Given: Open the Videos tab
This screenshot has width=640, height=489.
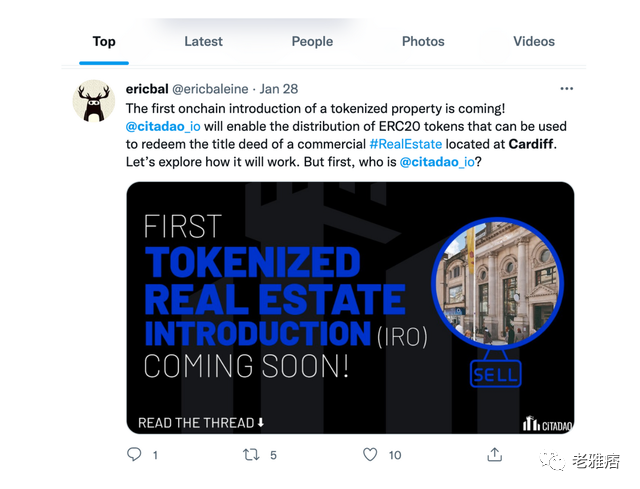Looking at the screenshot, I should coord(534,41).
